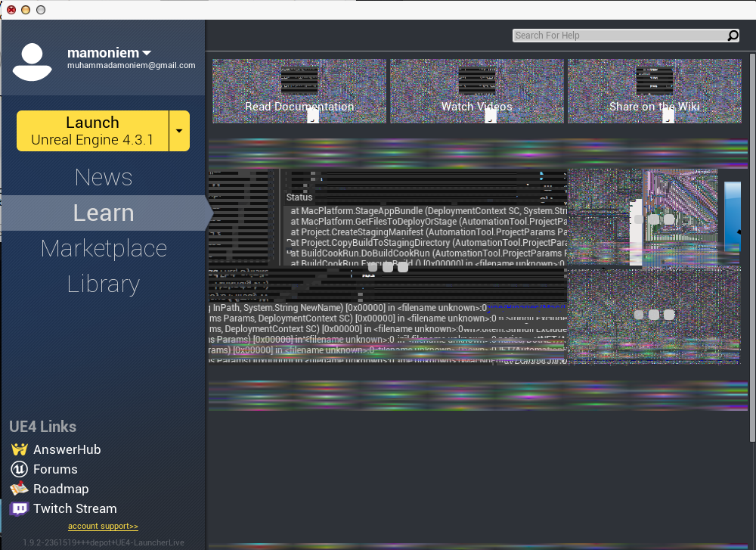Open the Library section

[x=104, y=284]
